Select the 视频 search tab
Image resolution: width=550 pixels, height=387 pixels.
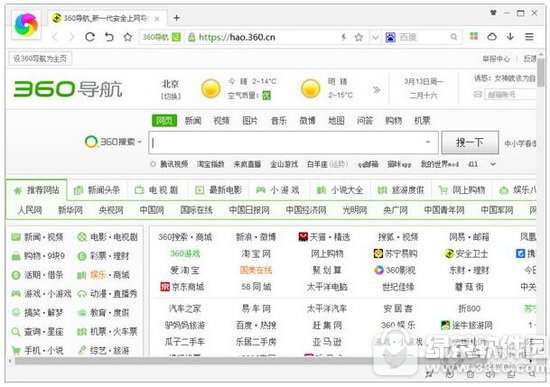pos(221,121)
